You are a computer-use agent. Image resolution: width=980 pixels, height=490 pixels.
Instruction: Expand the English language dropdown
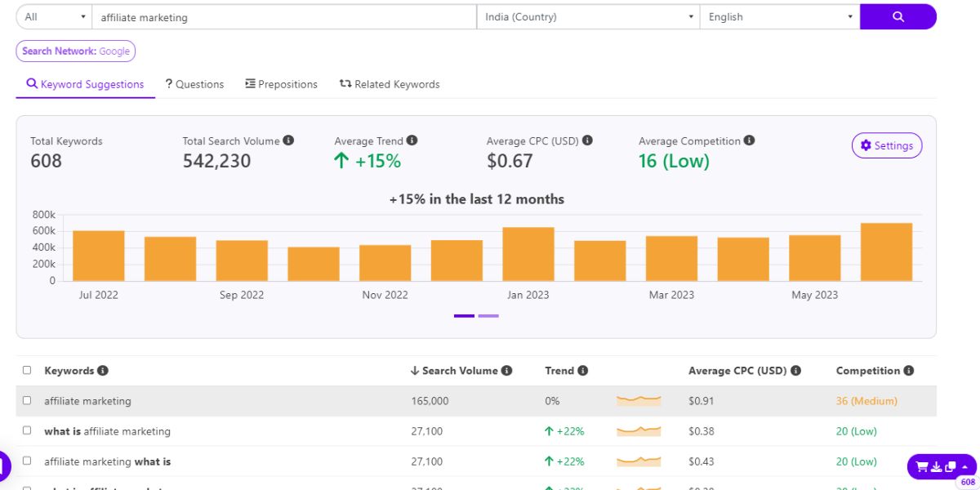(x=779, y=17)
